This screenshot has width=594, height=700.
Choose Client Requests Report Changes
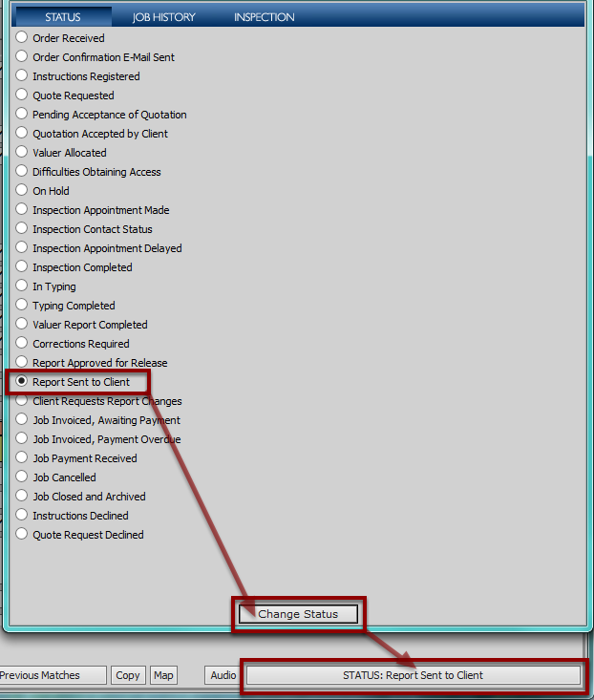click(21, 400)
